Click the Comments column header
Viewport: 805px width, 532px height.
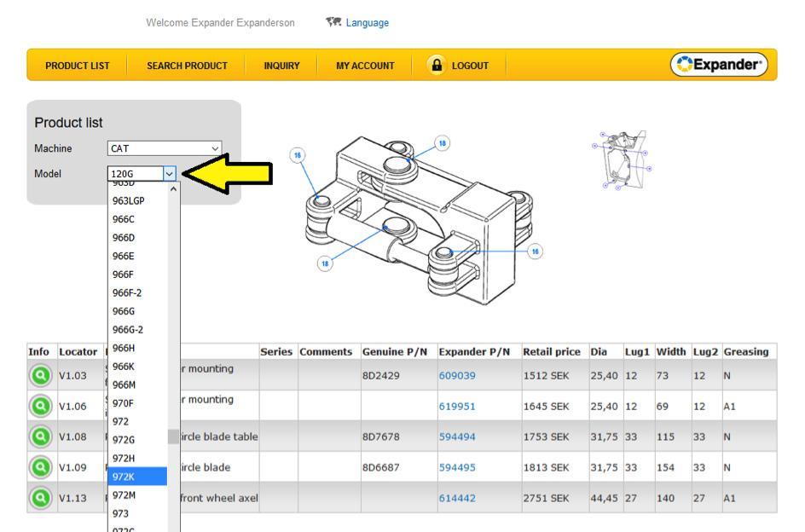(x=326, y=352)
